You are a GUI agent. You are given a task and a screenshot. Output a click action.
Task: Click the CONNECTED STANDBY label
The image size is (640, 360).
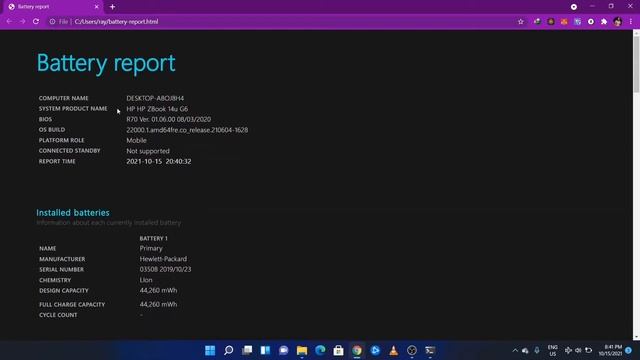pyautogui.click(x=69, y=151)
